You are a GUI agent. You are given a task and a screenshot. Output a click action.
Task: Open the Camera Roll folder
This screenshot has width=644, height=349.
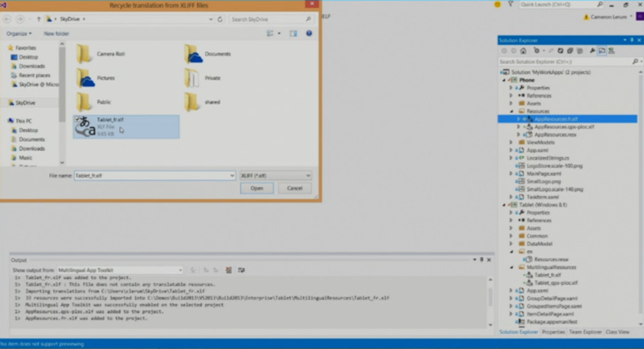coord(101,54)
